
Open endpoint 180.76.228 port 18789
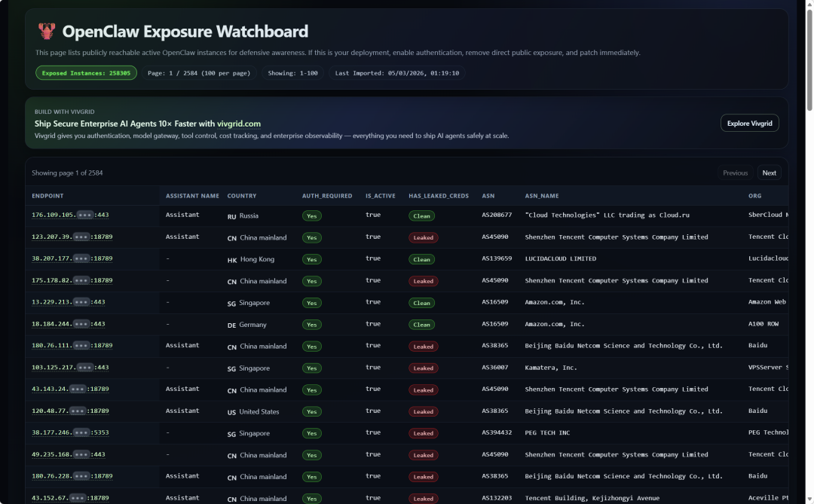[x=72, y=476]
